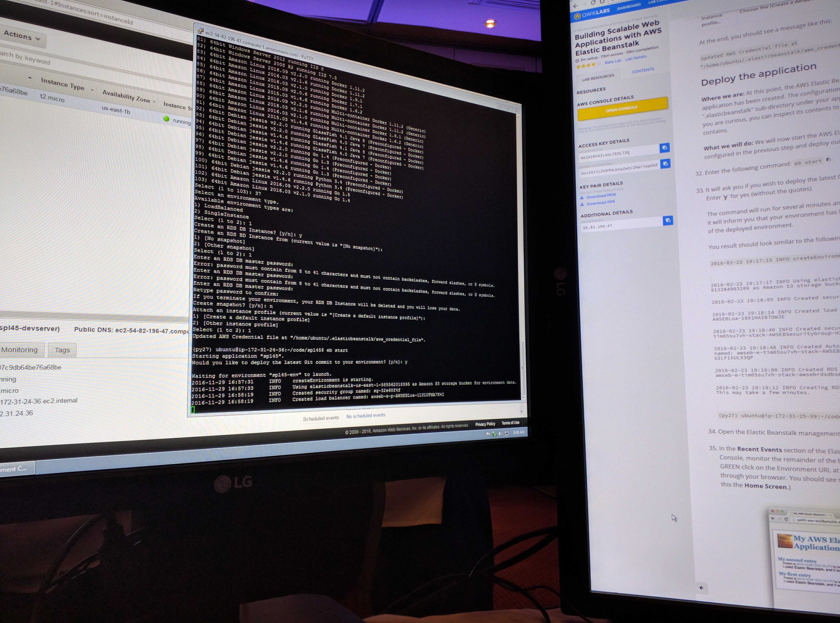This screenshot has height=623, width=840.
Task: Click the browser back arrow in Qwiklabs window
Action: [575, 6]
